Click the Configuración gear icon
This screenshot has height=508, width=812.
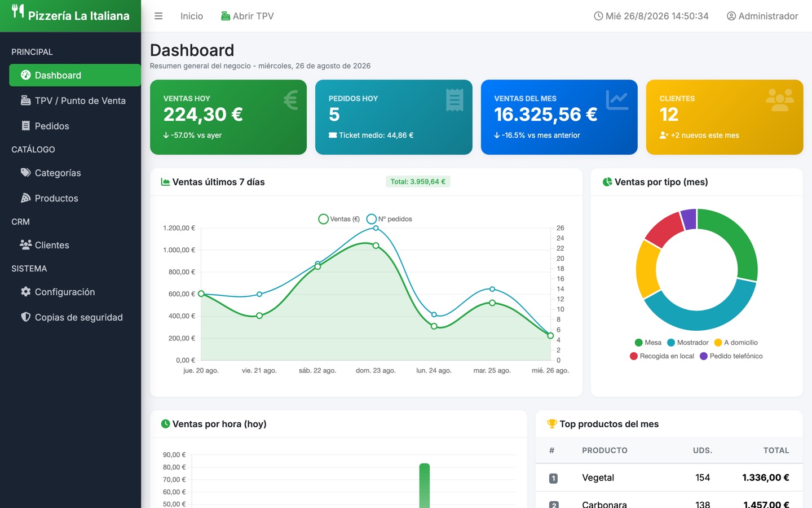(x=25, y=292)
